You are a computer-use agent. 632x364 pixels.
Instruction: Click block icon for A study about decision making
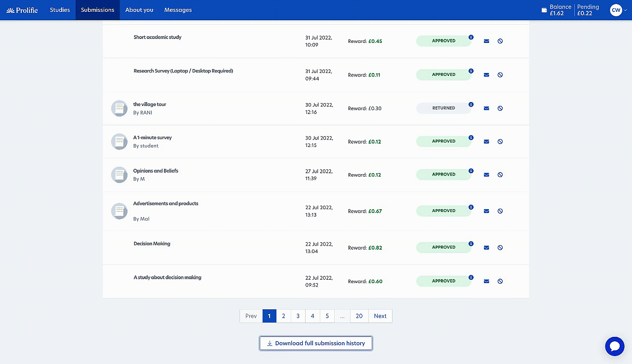[500, 281]
